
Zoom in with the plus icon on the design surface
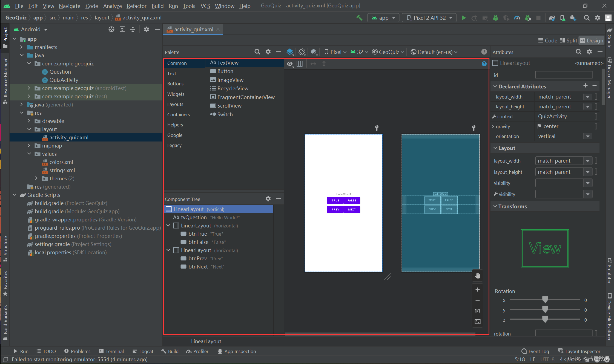click(x=478, y=290)
